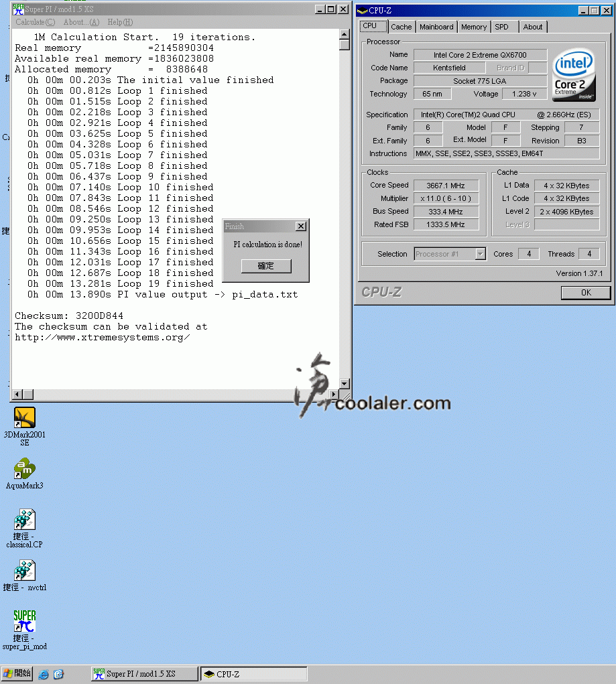Click the Version 1.37.1 label

pyautogui.click(x=579, y=273)
